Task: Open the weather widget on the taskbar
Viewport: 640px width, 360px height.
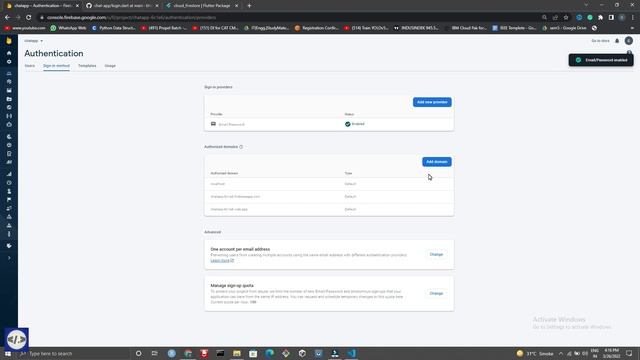Action: (535, 353)
